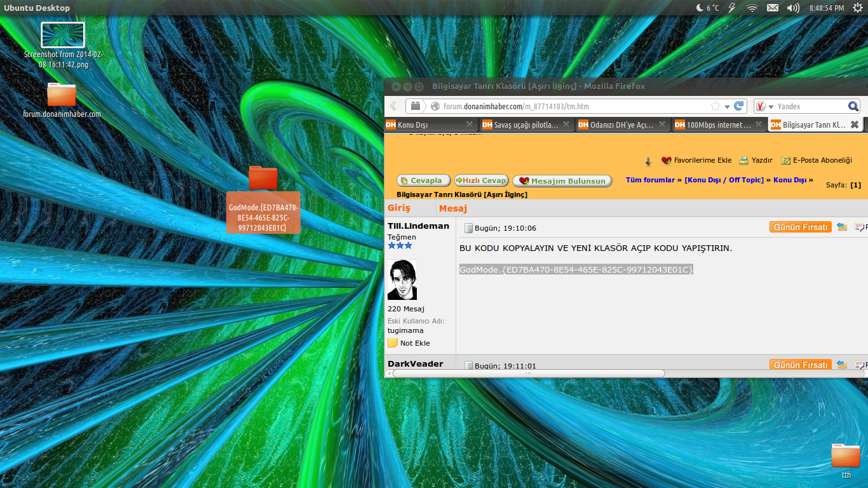The height and width of the screenshot is (488, 868).
Task: Open the URL history dropdown arrow
Action: (x=726, y=107)
